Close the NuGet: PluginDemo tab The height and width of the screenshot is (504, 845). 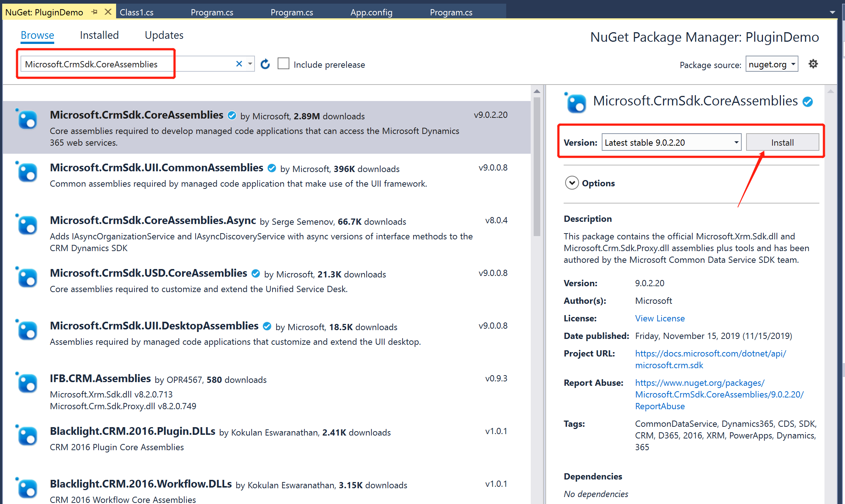108,12
